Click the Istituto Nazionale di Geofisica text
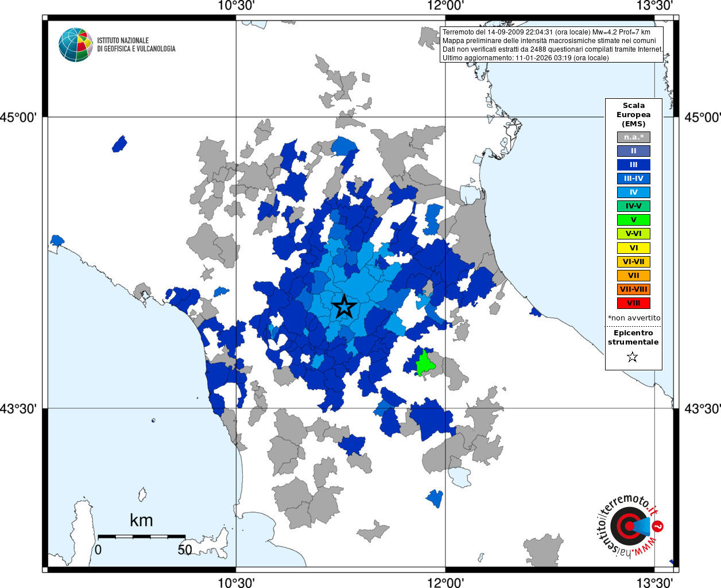Screen dimensions: 721x588 (x=136, y=45)
